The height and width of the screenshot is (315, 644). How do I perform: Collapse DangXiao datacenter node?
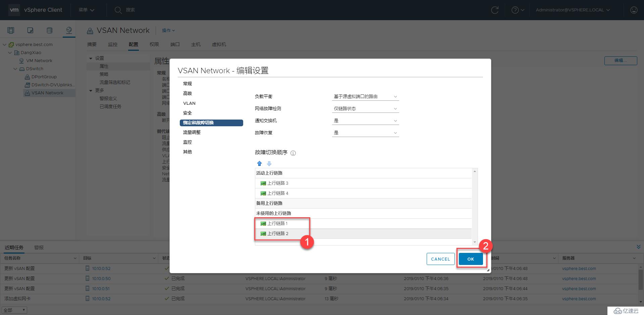[x=10, y=52]
